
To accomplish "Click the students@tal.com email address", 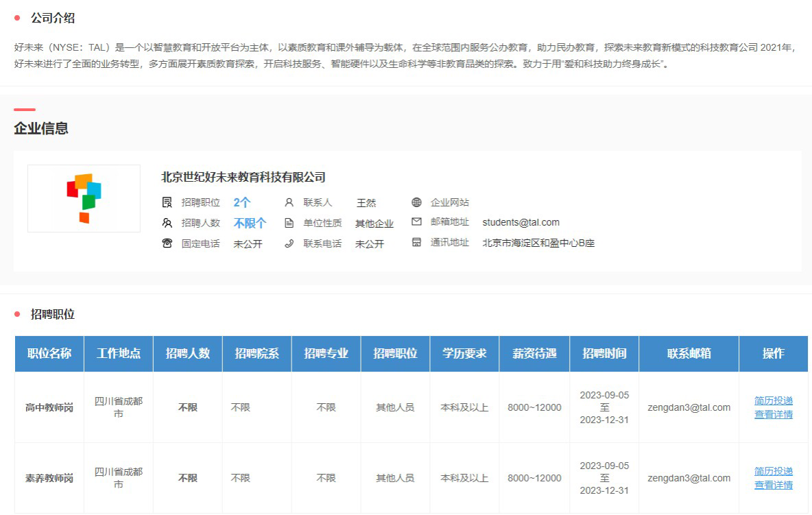I will point(521,222).
